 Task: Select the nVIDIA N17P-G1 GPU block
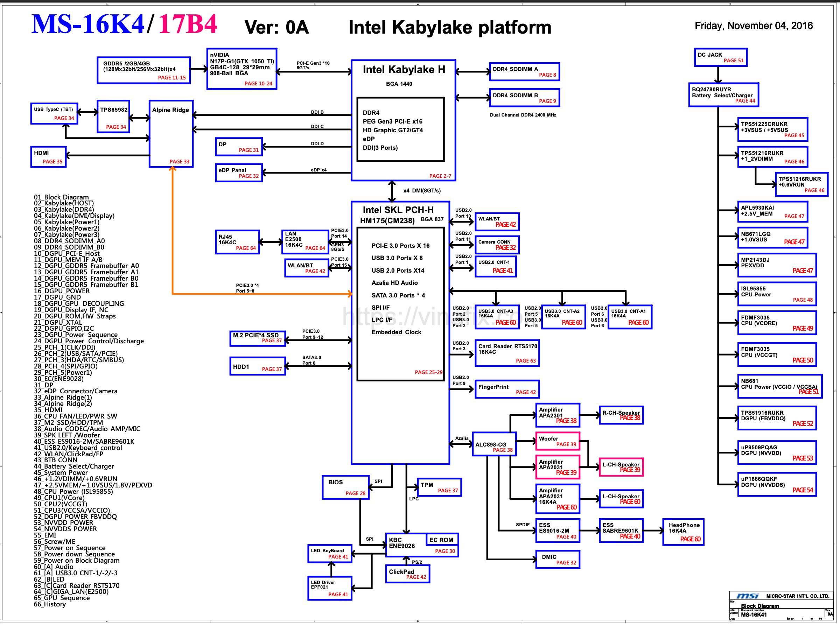click(x=242, y=69)
